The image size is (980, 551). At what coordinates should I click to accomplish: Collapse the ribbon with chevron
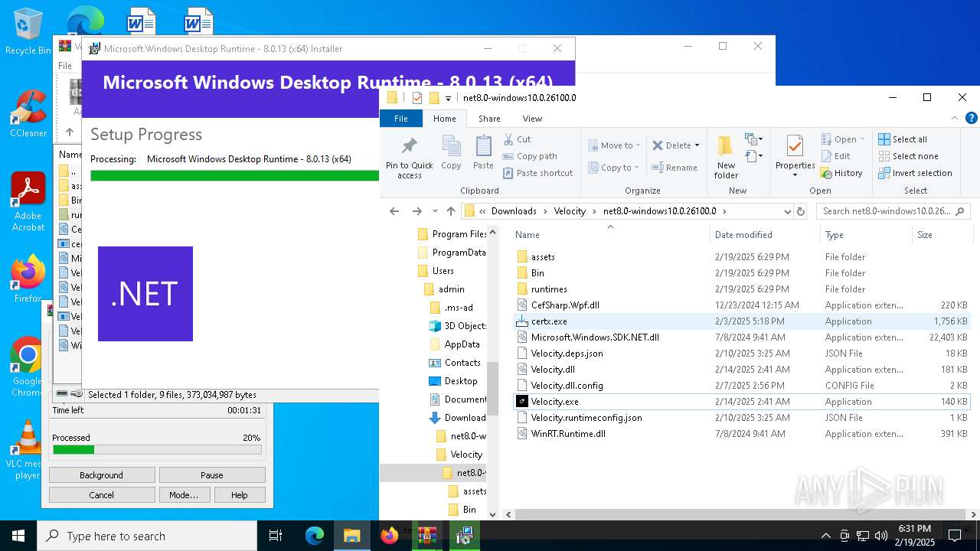tap(955, 119)
